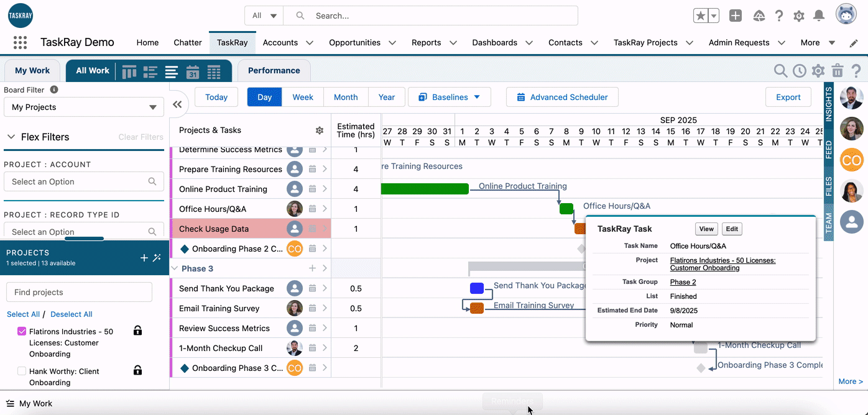Open the Notifications bell
The width and height of the screenshot is (868, 415).
click(820, 16)
